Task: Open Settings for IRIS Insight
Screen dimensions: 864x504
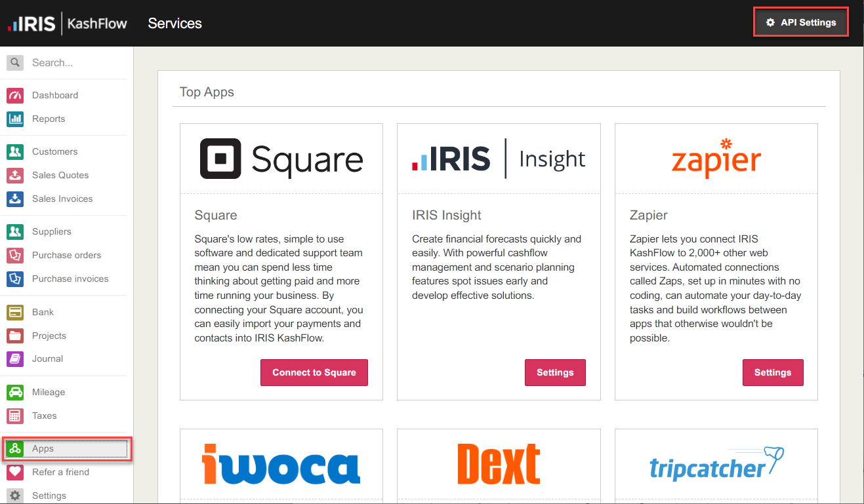Action: coord(555,372)
